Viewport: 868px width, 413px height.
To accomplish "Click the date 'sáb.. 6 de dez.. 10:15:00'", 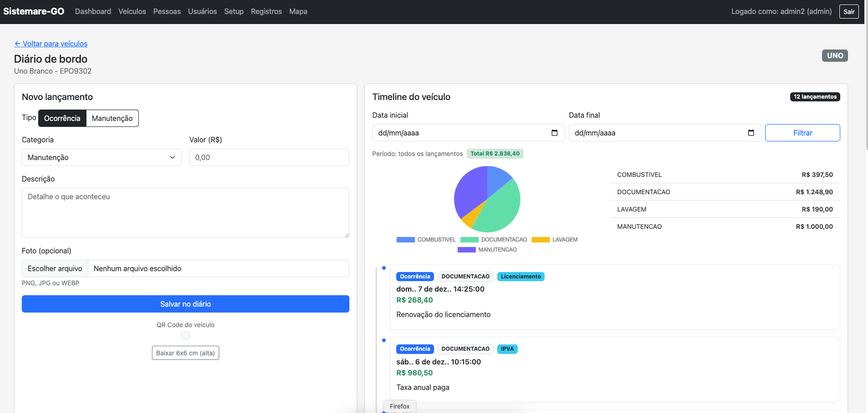I will pyautogui.click(x=438, y=362).
